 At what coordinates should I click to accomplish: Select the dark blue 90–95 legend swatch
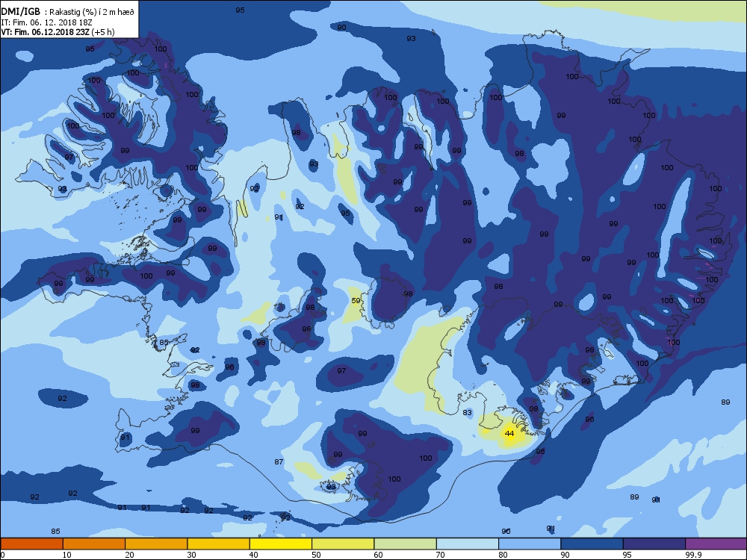pyautogui.click(x=592, y=544)
